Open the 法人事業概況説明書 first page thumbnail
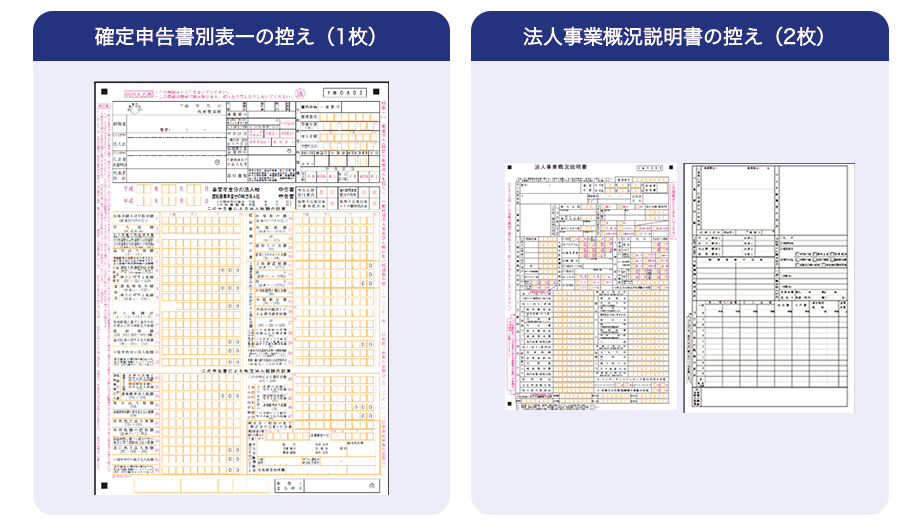This screenshot has width=920, height=527. tap(591, 286)
